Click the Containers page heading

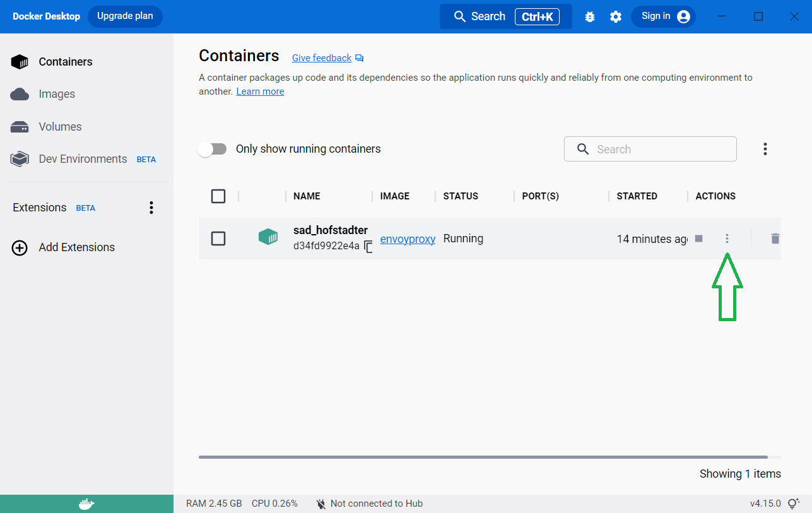[239, 56]
